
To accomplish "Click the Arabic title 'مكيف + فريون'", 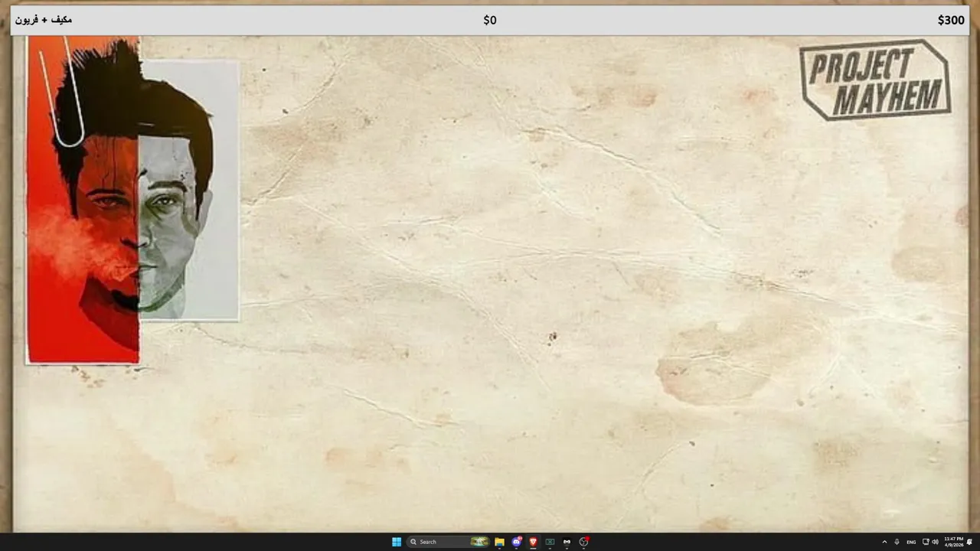I will pos(44,19).
